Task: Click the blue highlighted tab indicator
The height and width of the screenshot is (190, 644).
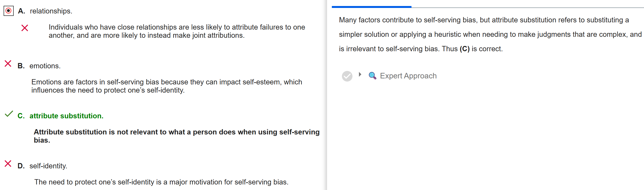Action: pos(371,7)
